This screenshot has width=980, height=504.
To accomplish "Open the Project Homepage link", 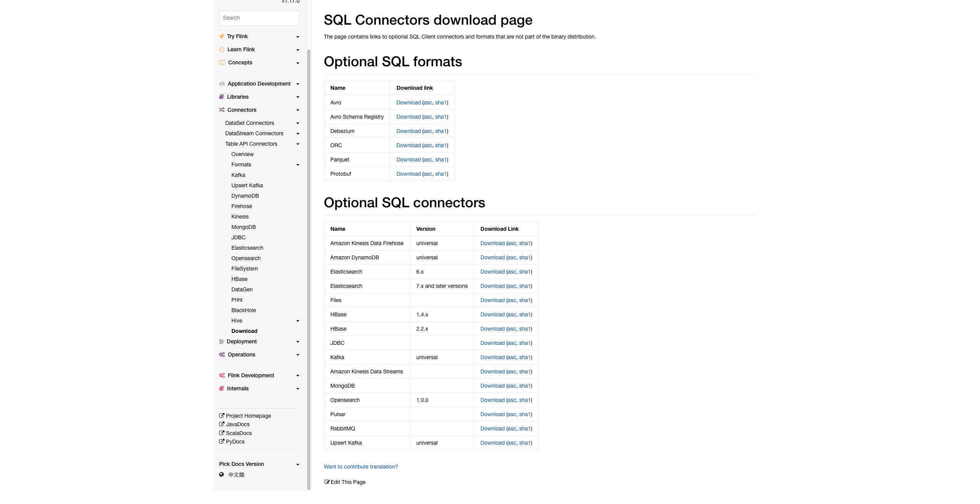I will pyautogui.click(x=248, y=416).
